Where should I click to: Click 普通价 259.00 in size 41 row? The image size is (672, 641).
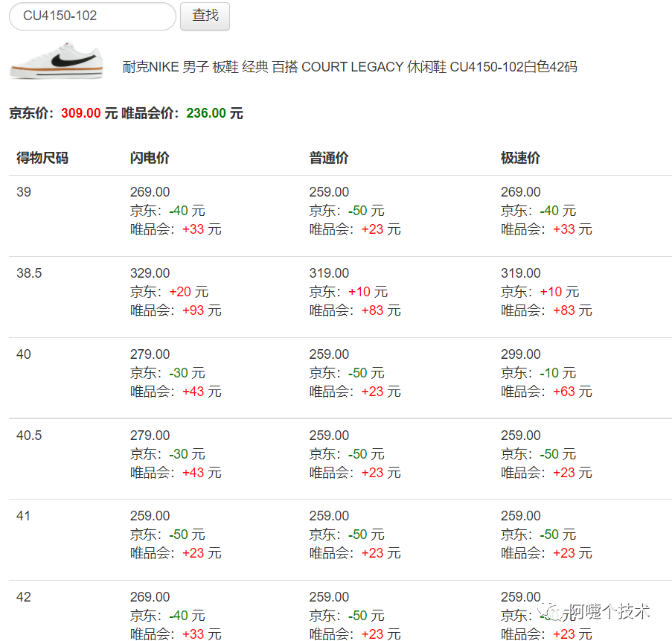pyautogui.click(x=329, y=515)
